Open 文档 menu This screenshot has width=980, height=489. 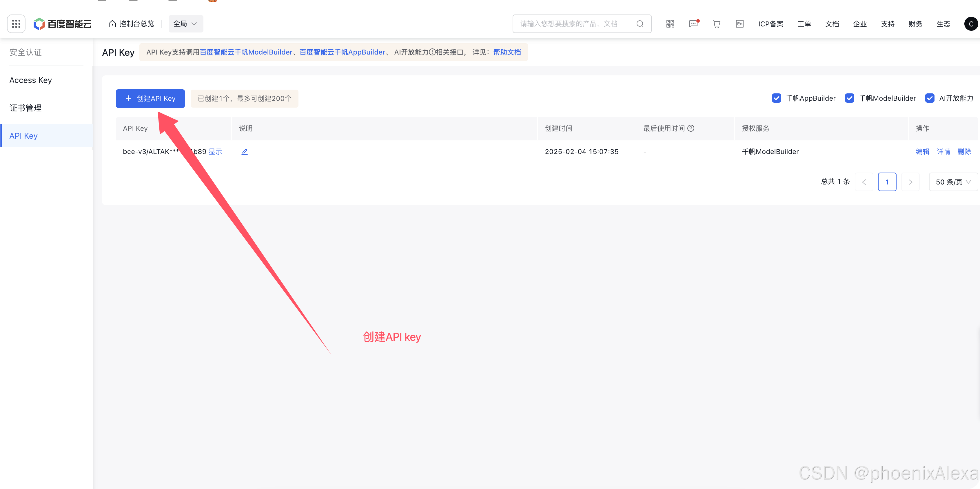(x=832, y=24)
